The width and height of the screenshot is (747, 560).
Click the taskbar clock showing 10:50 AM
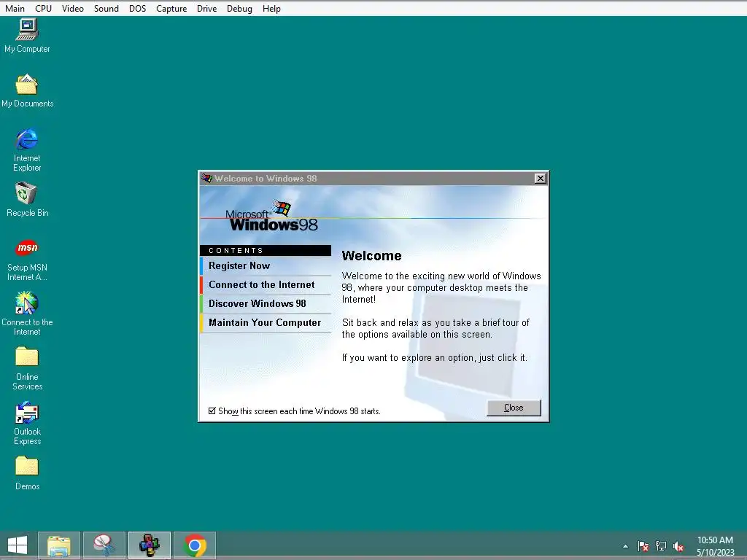[715, 546]
